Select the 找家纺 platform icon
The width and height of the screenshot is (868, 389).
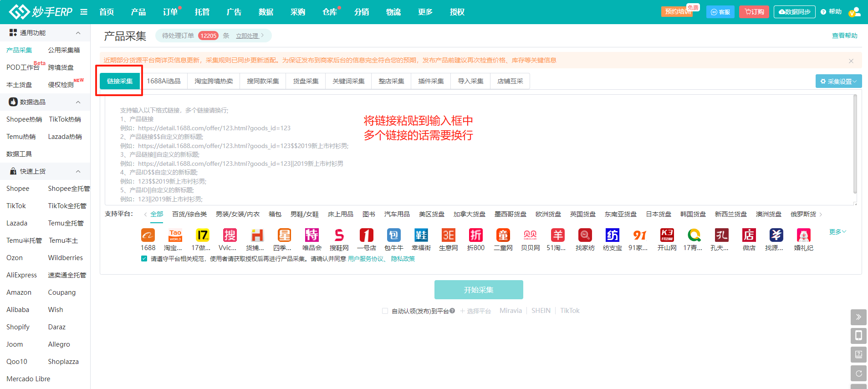[x=585, y=235]
